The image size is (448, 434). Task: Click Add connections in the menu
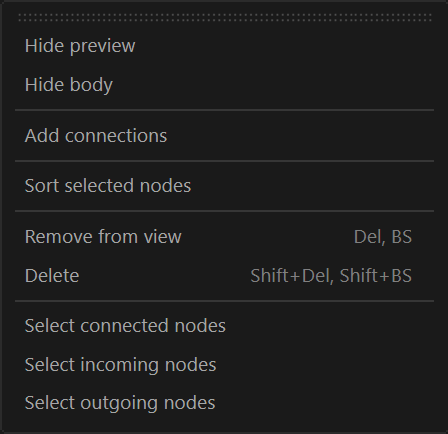[x=224, y=136]
